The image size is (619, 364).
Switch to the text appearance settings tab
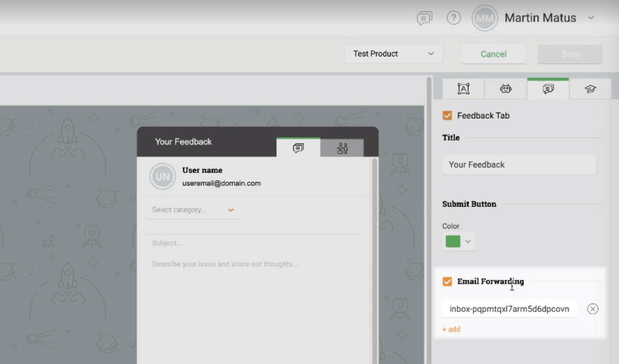point(463,89)
